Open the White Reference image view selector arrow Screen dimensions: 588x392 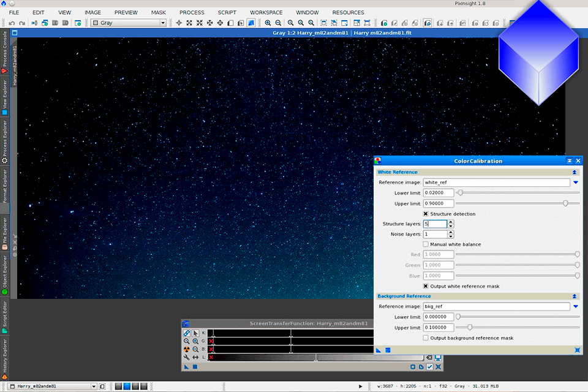[x=576, y=183]
